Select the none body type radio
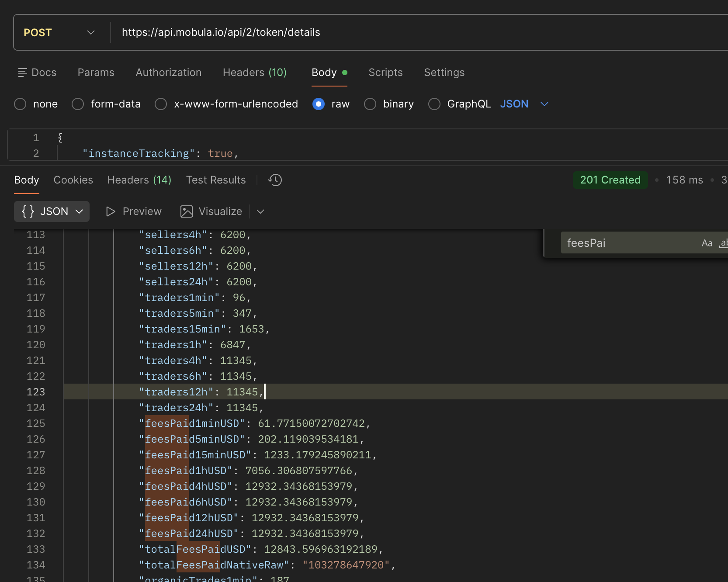Viewport: 728px width, 582px height. [20, 104]
